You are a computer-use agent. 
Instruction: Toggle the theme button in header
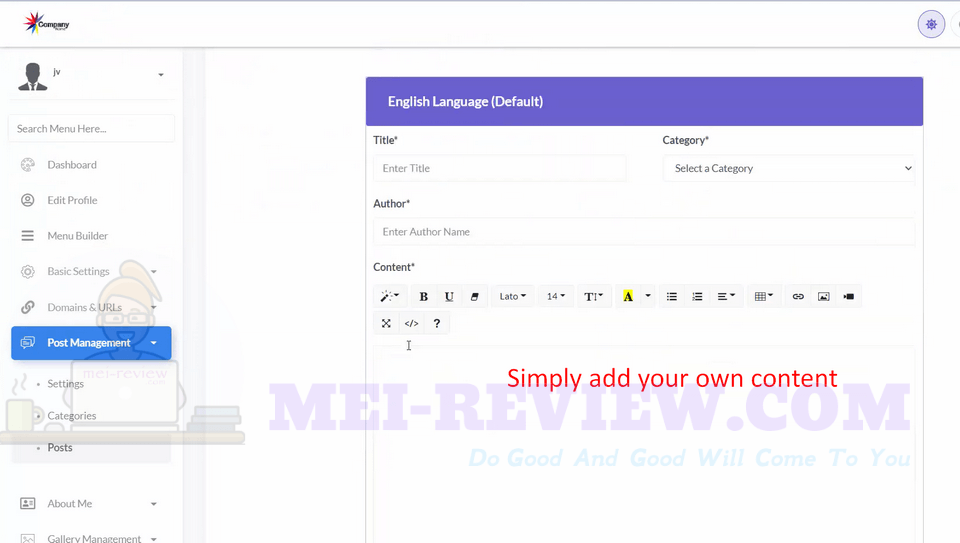coord(931,24)
